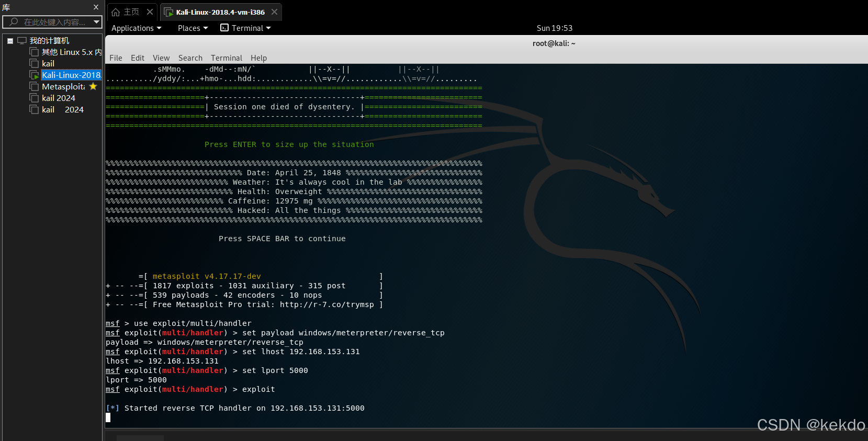Click the terminal cursor block at prompt
Screen dimensions: 868x441
click(108, 417)
